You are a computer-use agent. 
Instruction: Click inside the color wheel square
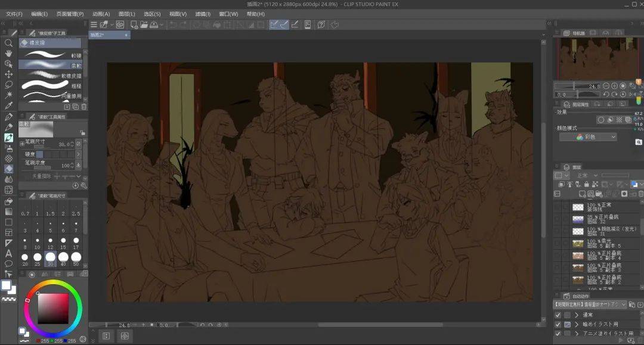coord(53,307)
